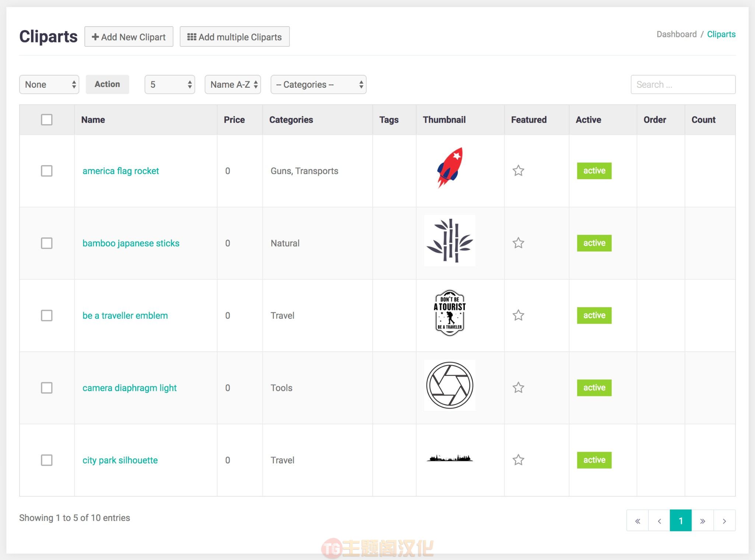755x560 pixels.
Task: Click the Don't Be A Tourist thumbnail
Action: pyautogui.click(x=450, y=313)
